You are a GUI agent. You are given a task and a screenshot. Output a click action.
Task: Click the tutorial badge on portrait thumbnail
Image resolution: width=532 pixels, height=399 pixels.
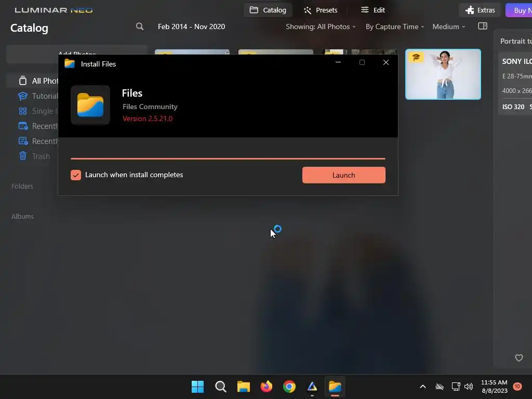(x=416, y=57)
